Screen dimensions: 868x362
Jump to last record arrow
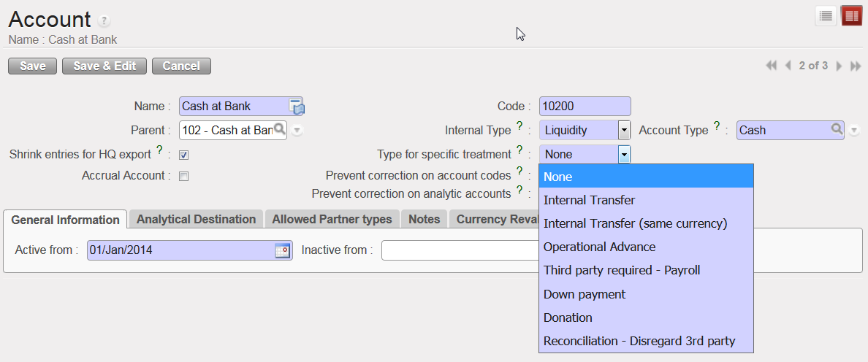856,66
